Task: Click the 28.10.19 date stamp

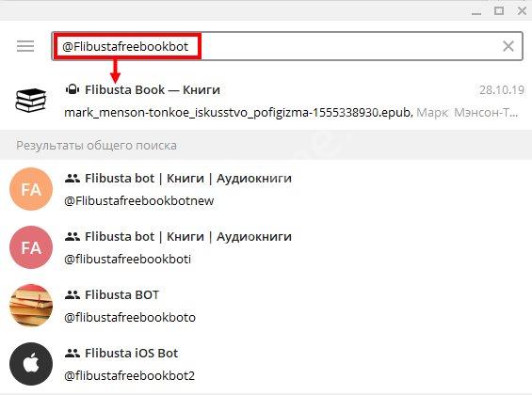Action: (x=502, y=90)
